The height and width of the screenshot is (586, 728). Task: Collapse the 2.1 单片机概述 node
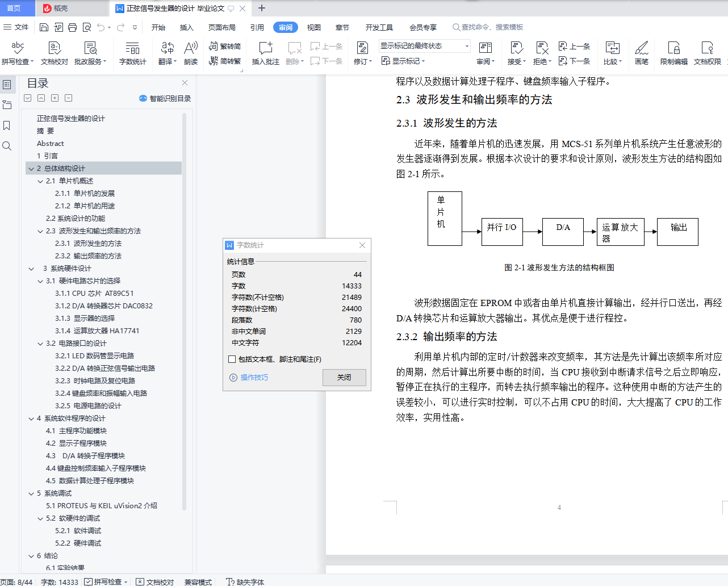[x=40, y=181]
